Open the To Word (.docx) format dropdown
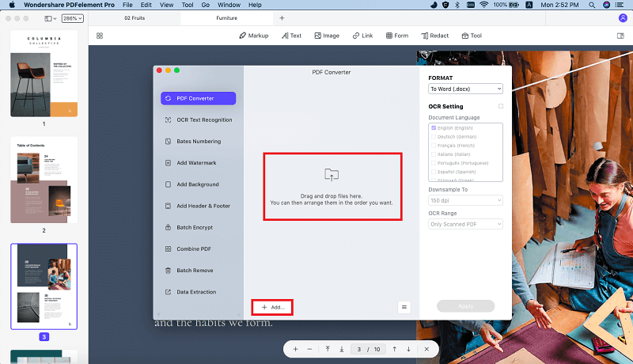This screenshot has height=364, width=633. pyautogui.click(x=465, y=89)
